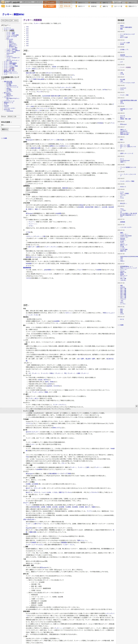Click the edit pencil beside the ア行 heading
This screenshot has width=138, height=644.
(29, 51)
